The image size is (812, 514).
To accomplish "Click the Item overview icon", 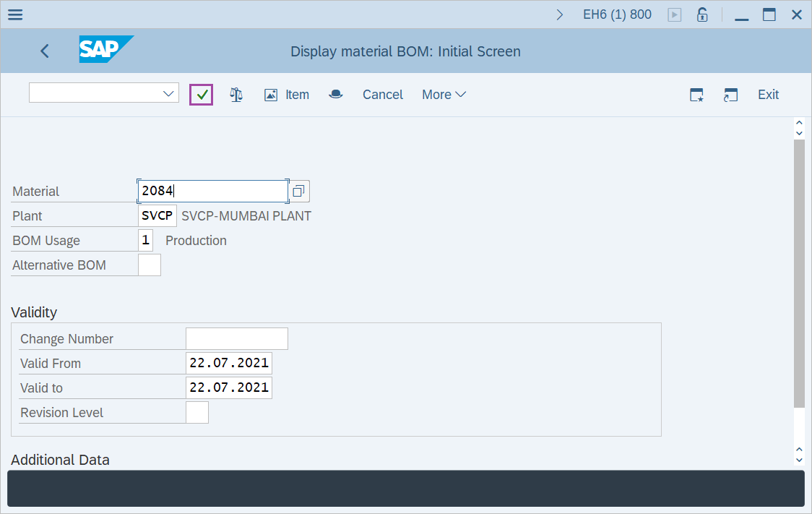I will point(271,94).
